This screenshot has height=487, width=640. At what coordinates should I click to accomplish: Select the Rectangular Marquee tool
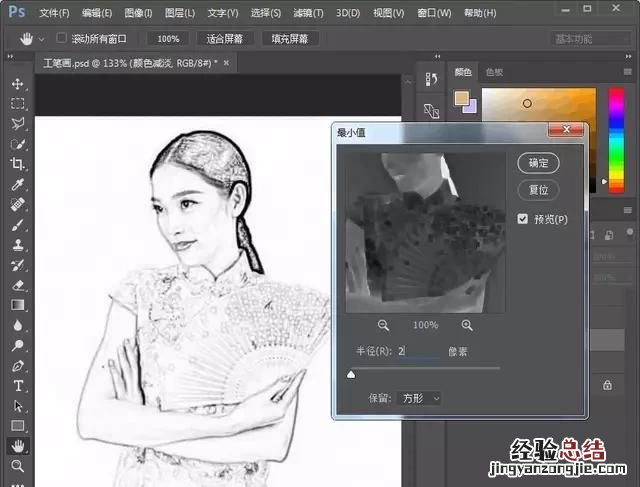click(17, 104)
